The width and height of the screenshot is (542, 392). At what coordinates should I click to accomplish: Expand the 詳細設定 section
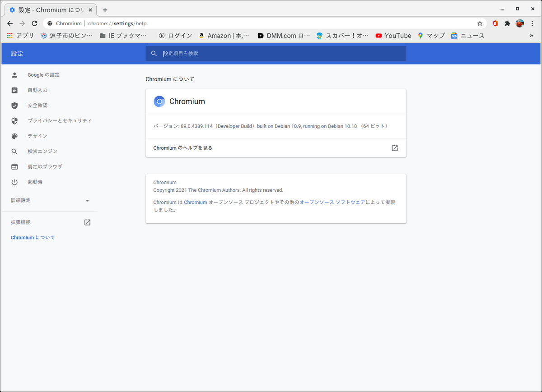click(x=50, y=200)
